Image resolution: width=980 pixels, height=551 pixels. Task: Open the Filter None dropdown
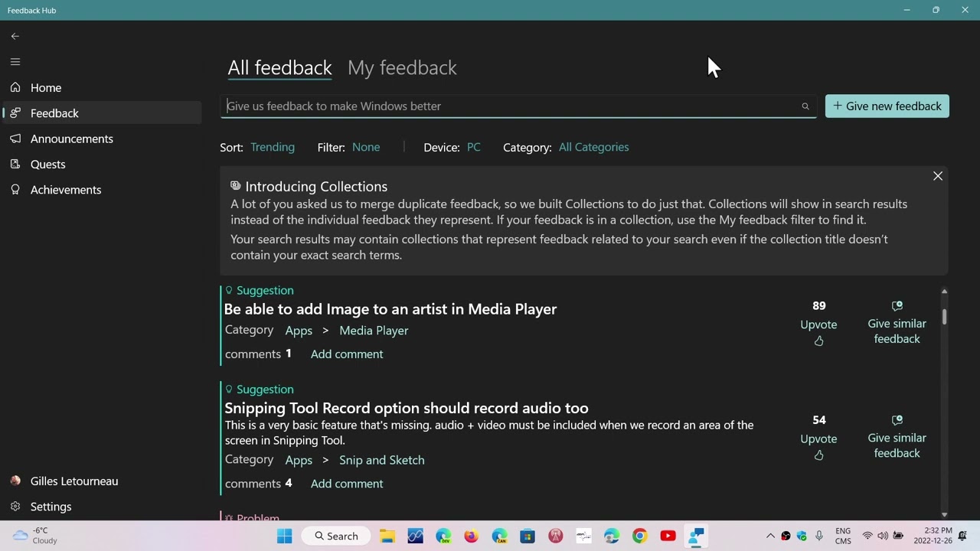(x=366, y=147)
